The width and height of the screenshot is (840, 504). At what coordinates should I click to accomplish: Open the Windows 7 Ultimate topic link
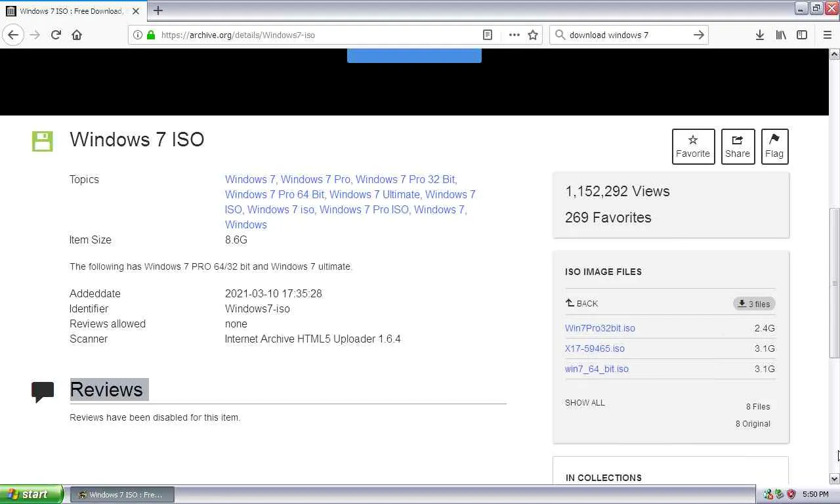point(374,194)
